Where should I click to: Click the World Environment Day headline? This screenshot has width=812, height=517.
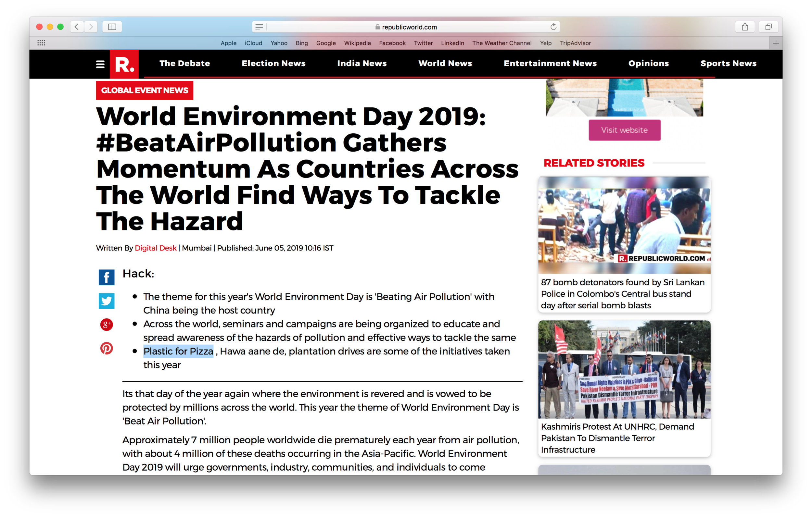[307, 169]
